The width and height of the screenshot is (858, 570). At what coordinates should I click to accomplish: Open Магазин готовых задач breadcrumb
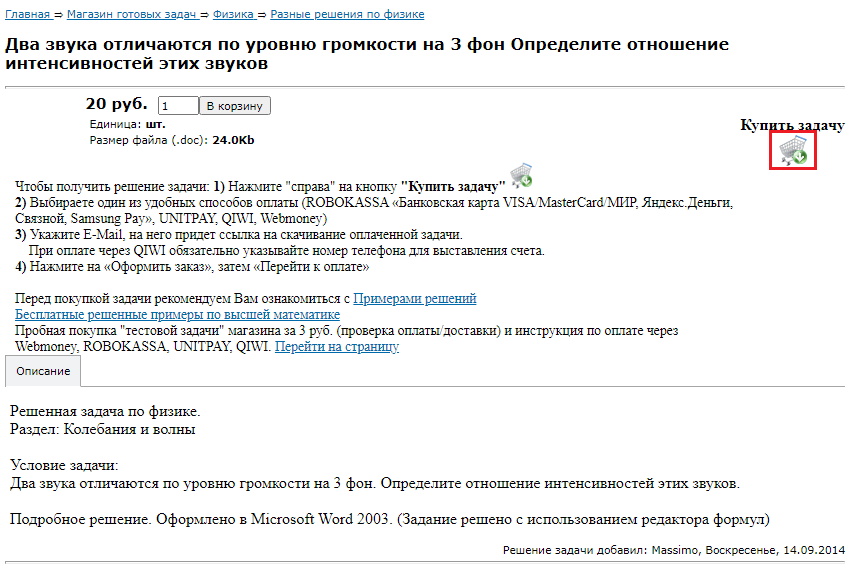pos(132,14)
